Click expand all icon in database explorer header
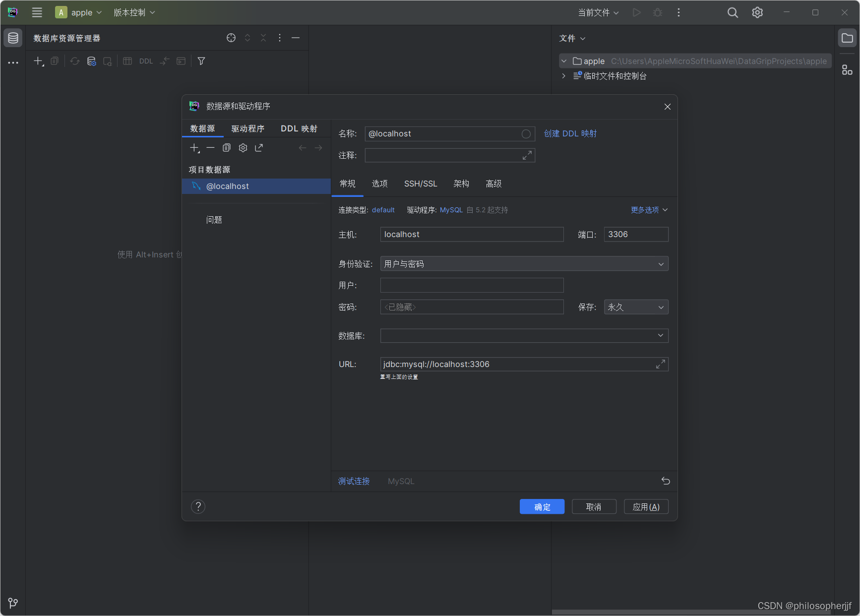The height and width of the screenshot is (616, 860). [247, 38]
